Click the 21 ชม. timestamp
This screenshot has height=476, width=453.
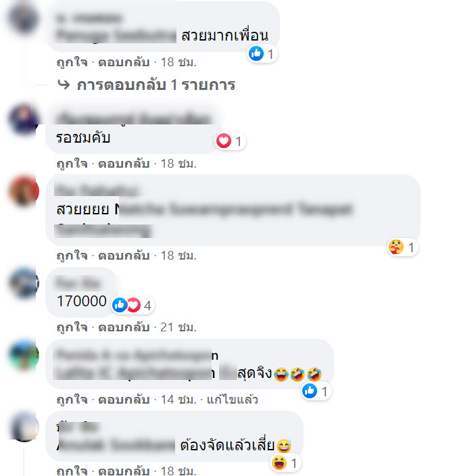tap(178, 327)
